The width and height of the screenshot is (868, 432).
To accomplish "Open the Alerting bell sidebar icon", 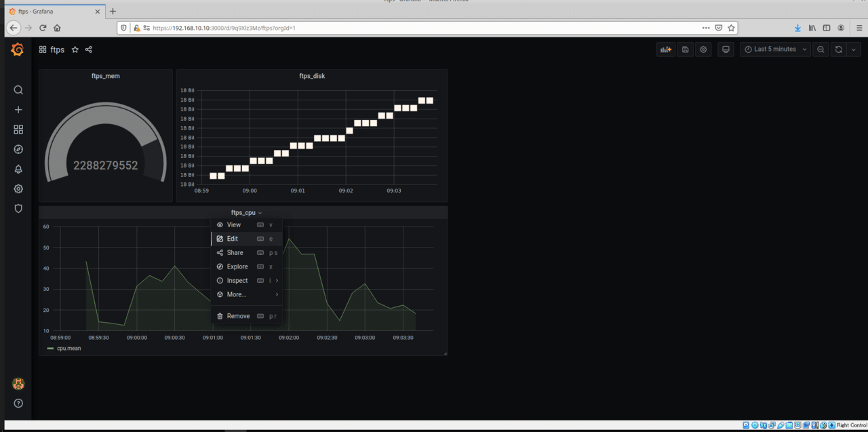I will (x=18, y=169).
